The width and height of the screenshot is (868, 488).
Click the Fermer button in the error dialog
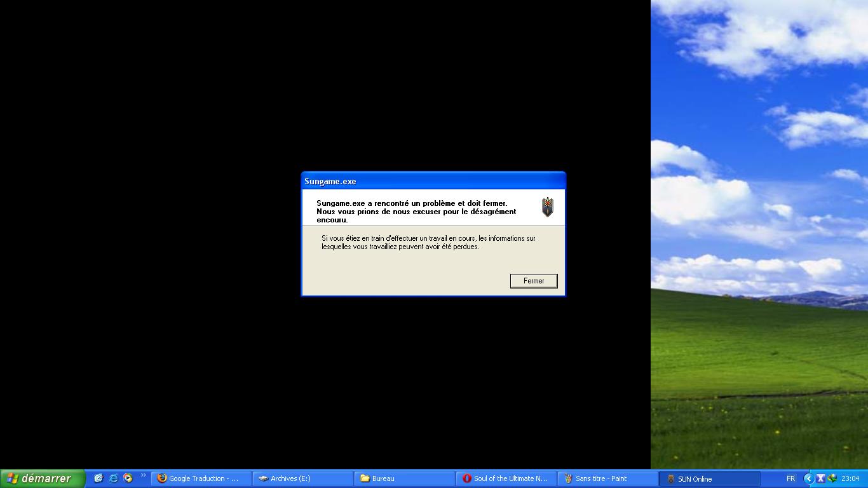534,281
